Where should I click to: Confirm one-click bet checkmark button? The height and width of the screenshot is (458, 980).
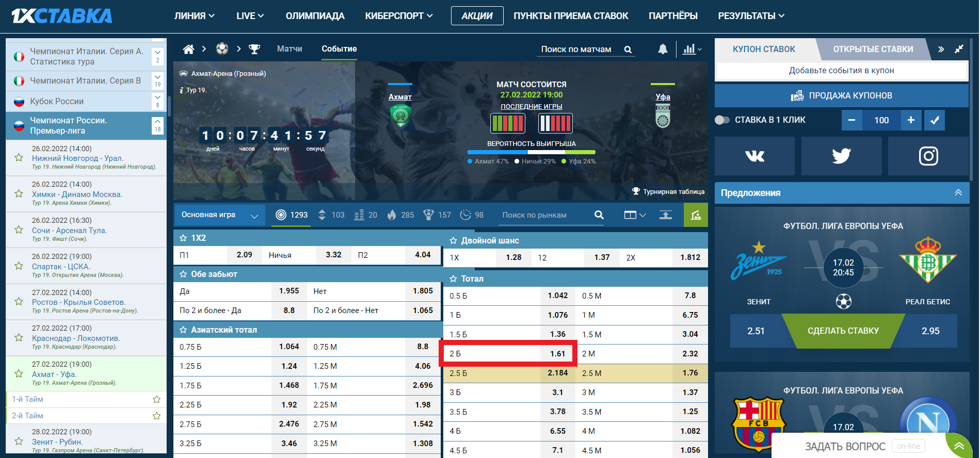(935, 120)
